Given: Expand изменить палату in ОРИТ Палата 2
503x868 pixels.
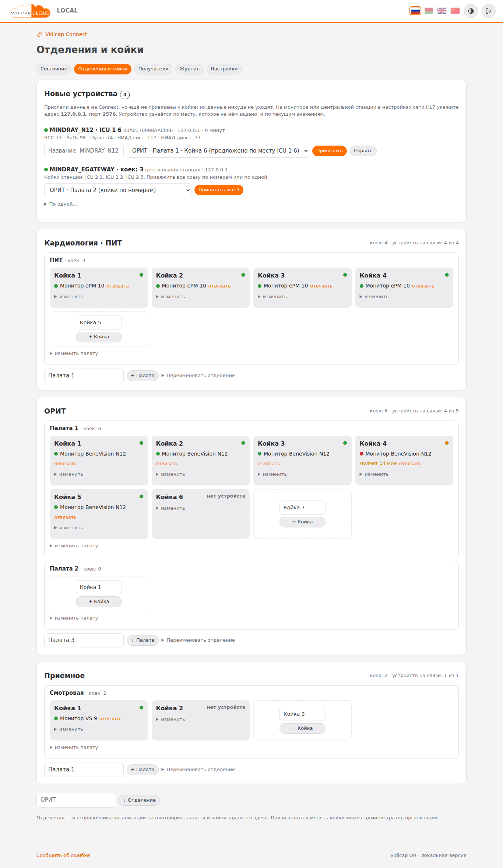Looking at the screenshot, I should pyautogui.click(x=74, y=618).
